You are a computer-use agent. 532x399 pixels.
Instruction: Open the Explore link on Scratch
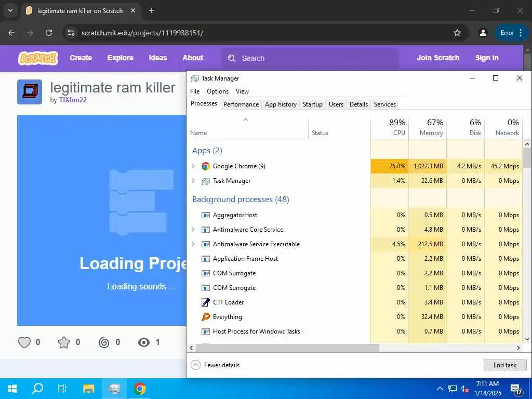(x=120, y=58)
